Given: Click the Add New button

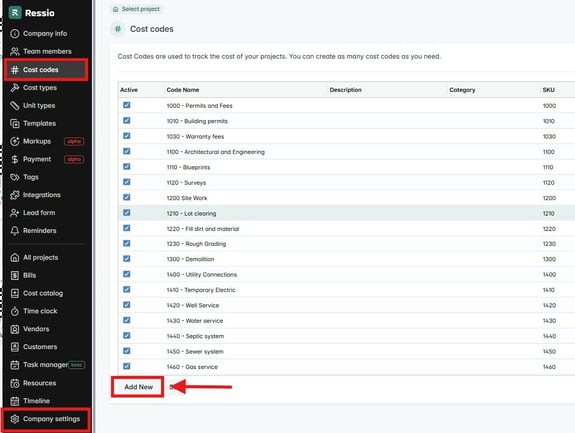Looking at the screenshot, I should pyautogui.click(x=138, y=387).
